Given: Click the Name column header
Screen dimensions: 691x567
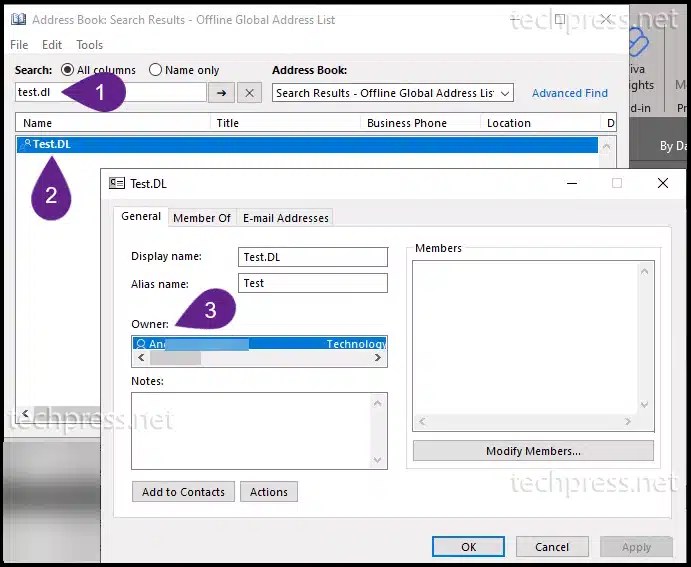Looking at the screenshot, I should [x=113, y=123].
